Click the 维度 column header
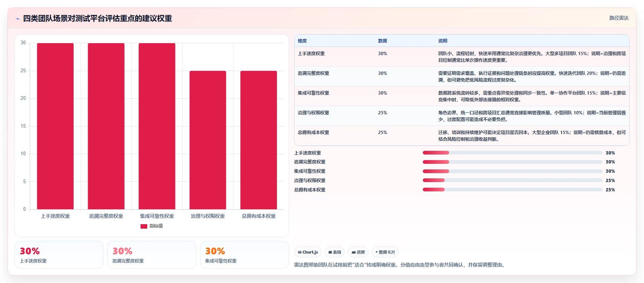The height and width of the screenshot is (283, 644). tap(302, 41)
